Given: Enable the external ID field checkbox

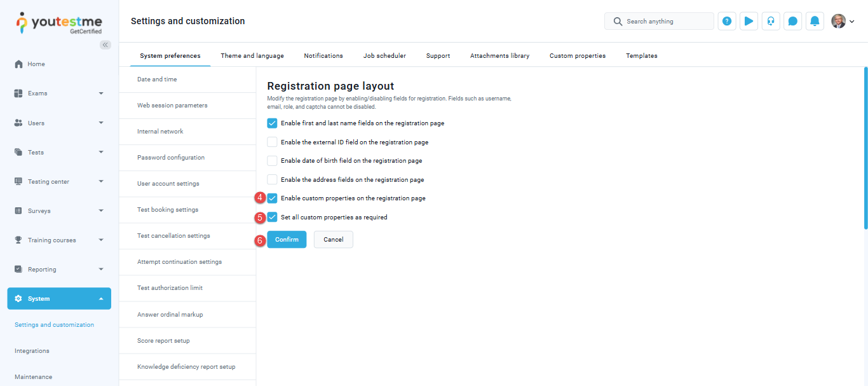Looking at the screenshot, I should click(273, 142).
